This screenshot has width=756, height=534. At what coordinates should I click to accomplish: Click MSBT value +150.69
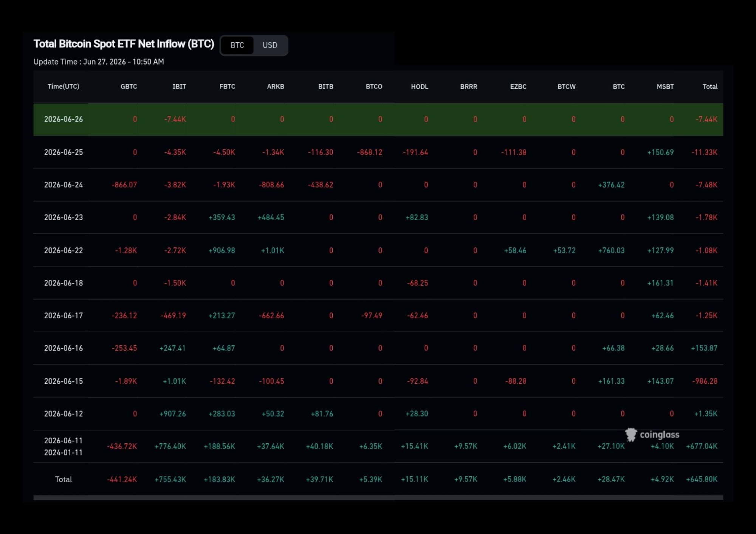[x=660, y=152]
